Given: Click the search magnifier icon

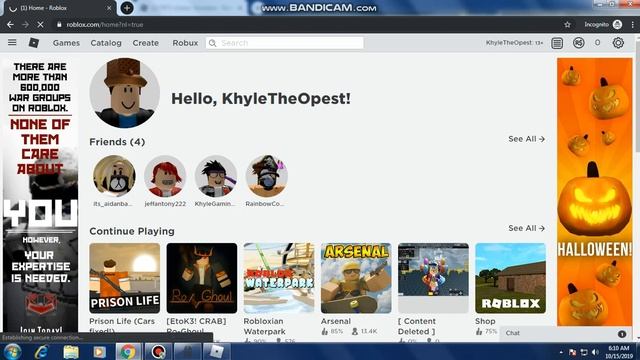Looking at the screenshot, I should [212, 43].
